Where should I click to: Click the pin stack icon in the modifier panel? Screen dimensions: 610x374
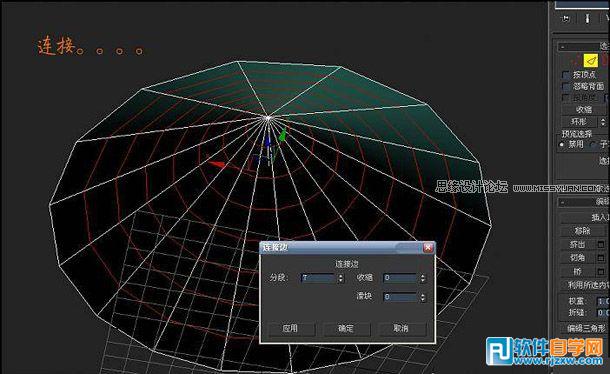[x=566, y=18]
